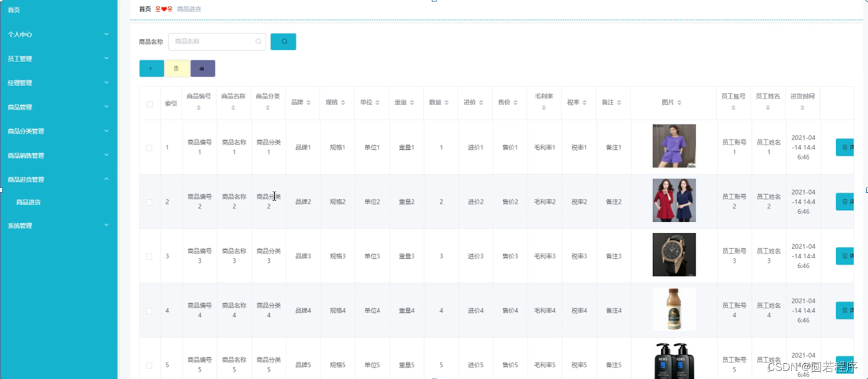Sort by 毛利率 column arrows
Screen dimensions: 868x379
pos(543,108)
